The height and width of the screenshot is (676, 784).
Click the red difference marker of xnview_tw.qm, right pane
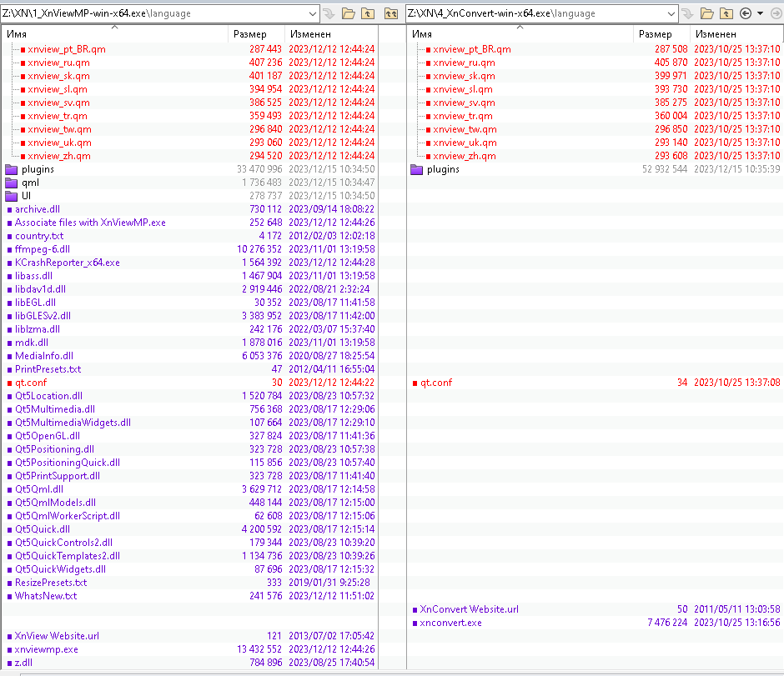(x=428, y=129)
